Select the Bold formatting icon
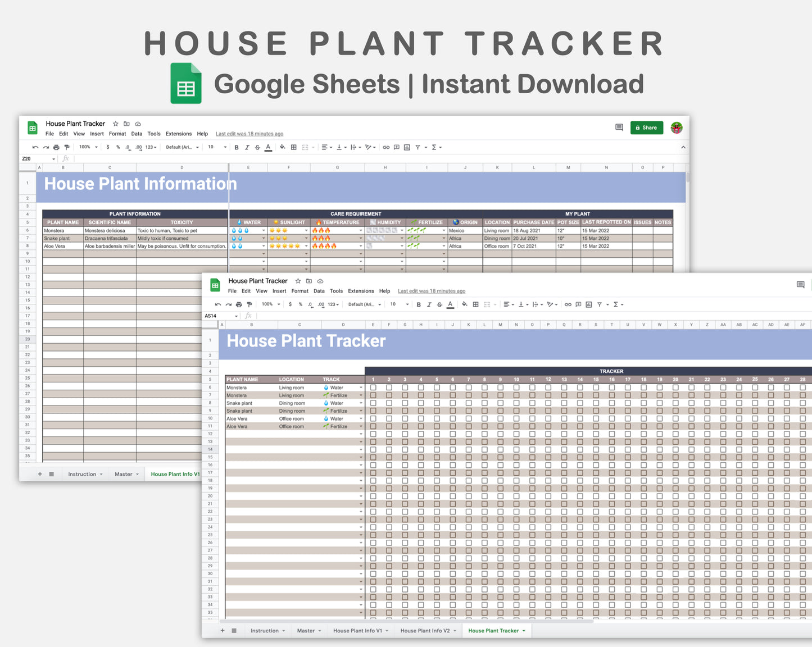The width and height of the screenshot is (812, 647). click(419, 304)
